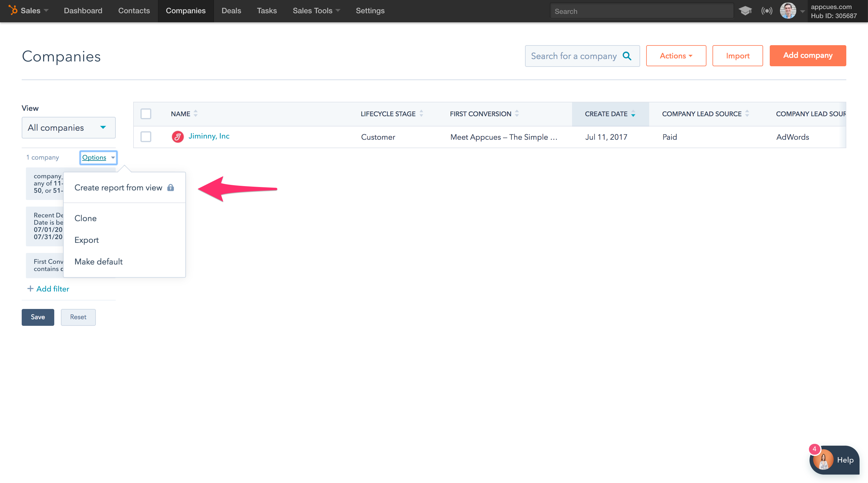Click the magnifier icon in company search
Viewport: 868px width, 483px height.
tap(627, 56)
